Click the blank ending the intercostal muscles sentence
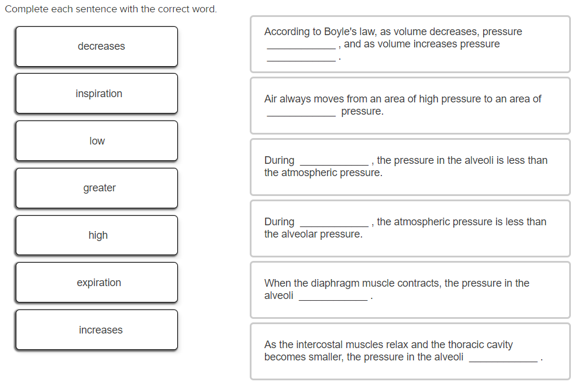 click(503, 359)
